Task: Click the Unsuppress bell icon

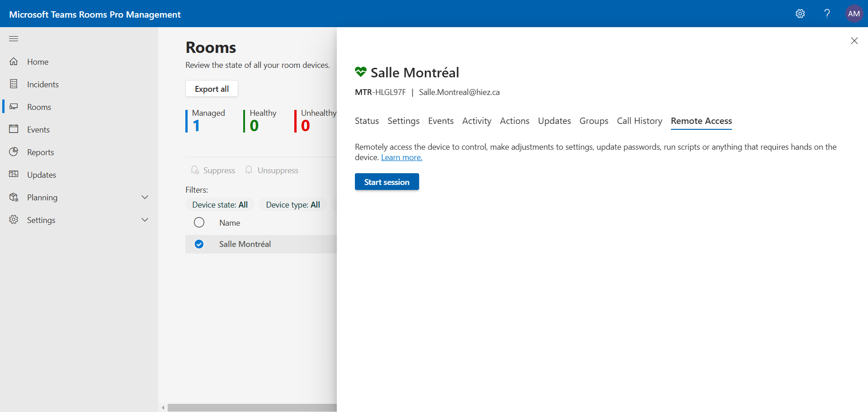Action: (x=249, y=170)
